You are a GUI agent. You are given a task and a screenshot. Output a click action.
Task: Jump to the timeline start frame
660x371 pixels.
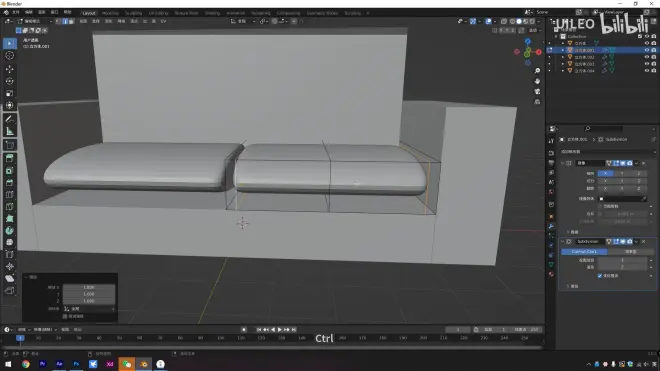tap(258, 330)
